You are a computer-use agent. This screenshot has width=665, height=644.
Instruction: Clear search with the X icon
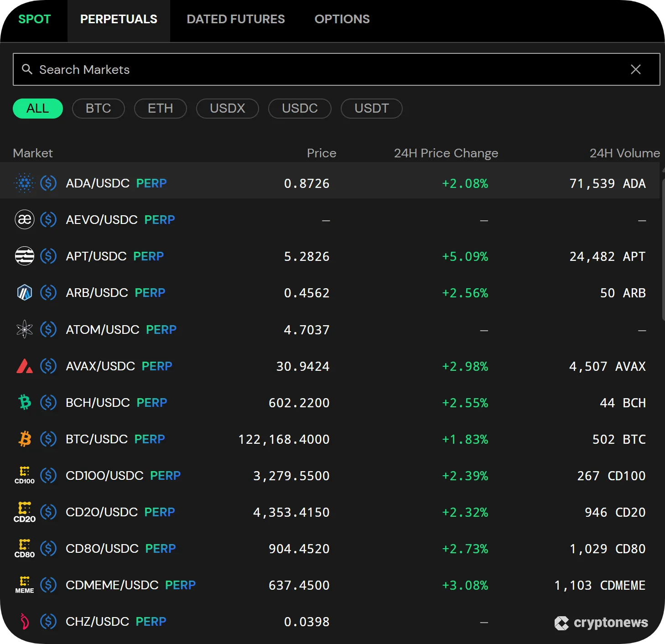636,69
